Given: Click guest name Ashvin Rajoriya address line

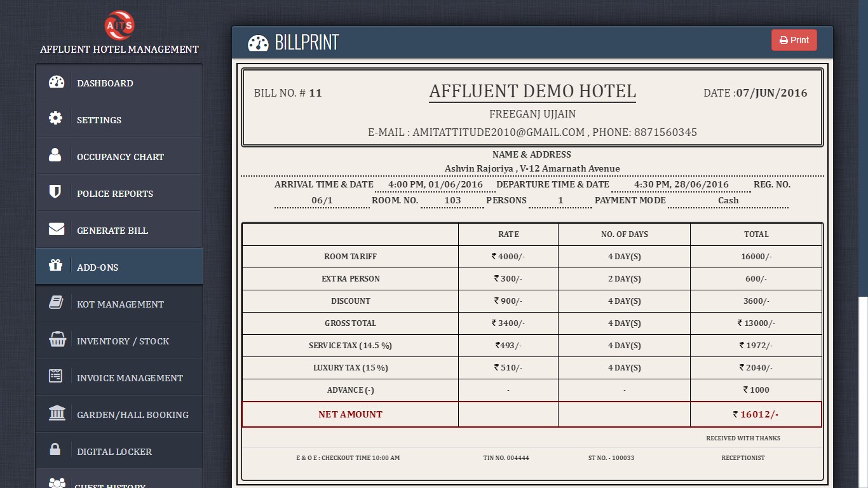Looking at the screenshot, I should pyautogui.click(x=532, y=168).
